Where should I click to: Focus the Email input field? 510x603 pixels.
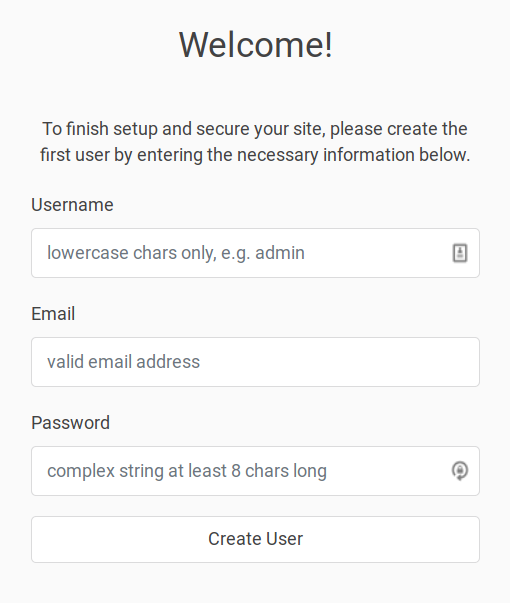(255, 362)
